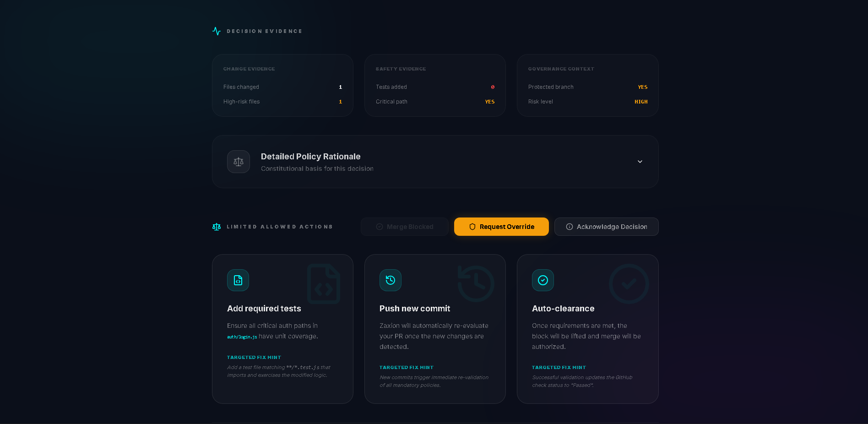Select the scales icon in Detailed Policy Rationale
Viewport: 868px width, 424px height.
(x=238, y=162)
